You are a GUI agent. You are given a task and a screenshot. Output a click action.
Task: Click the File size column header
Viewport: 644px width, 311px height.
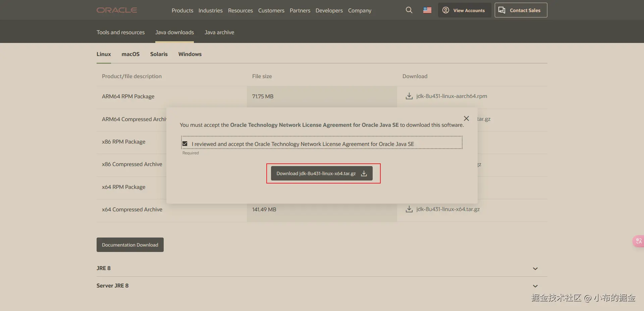click(262, 76)
